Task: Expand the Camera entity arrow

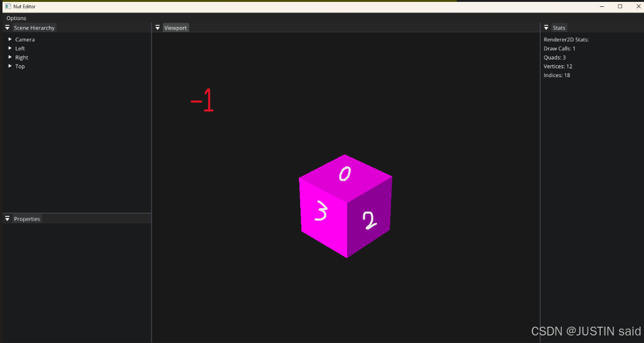Action: 10,40
